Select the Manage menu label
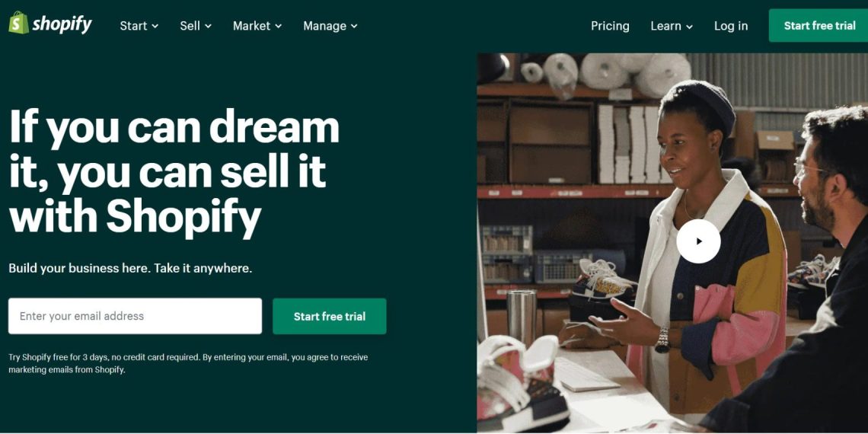Viewport: 868px width, 434px height. 325,26
